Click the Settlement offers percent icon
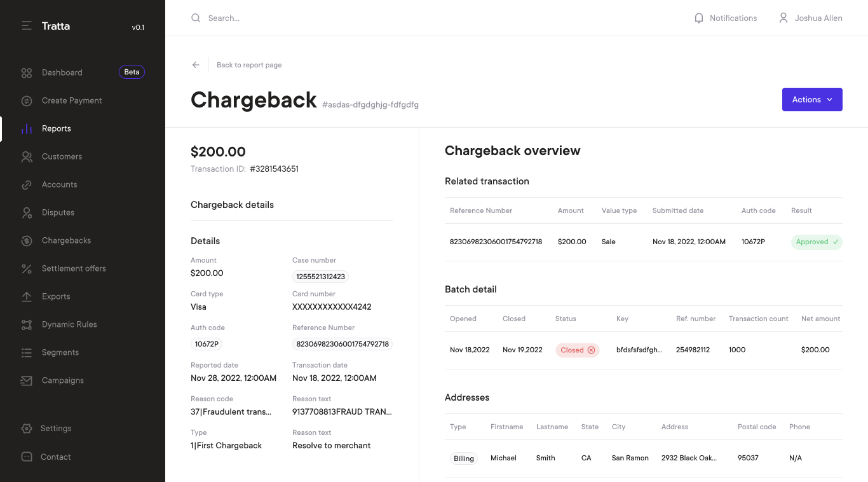868x482 pixels. click(x=27, y=268)
